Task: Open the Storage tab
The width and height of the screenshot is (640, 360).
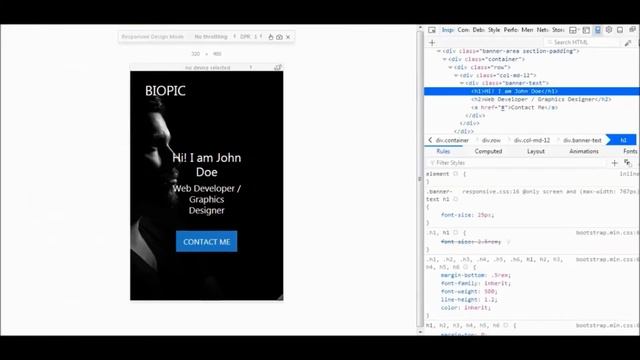Action: tap(558, 30)
